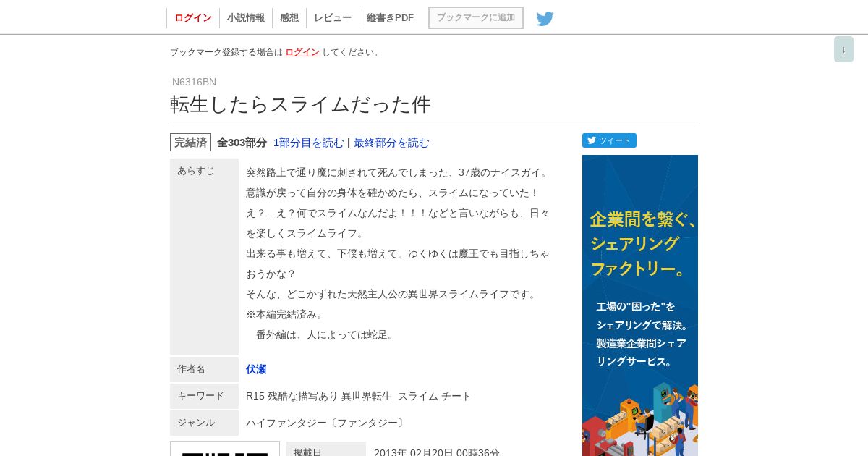Image resolution: width=868 pixels, height=456 pixels.
Task: Click the genre ハイファンタジー〔ファンタジー〕
Action: point(327,423)
